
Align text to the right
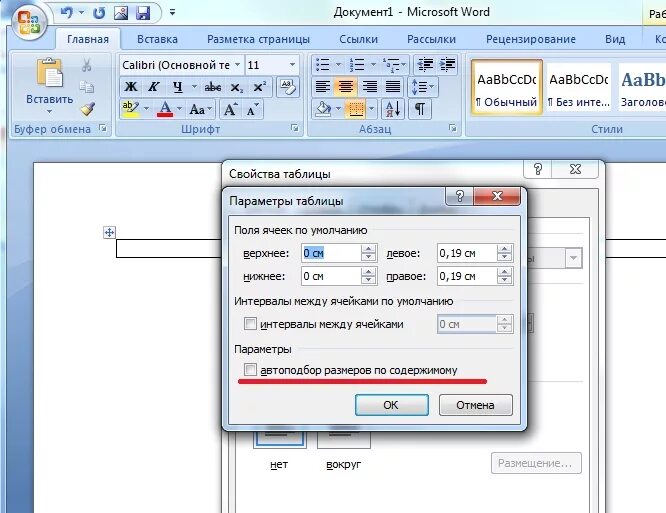point(370,87)
